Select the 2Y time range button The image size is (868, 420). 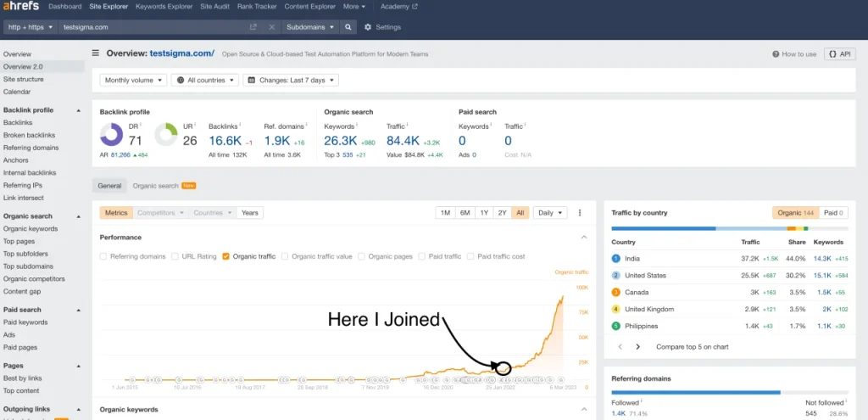coord(502,213)
